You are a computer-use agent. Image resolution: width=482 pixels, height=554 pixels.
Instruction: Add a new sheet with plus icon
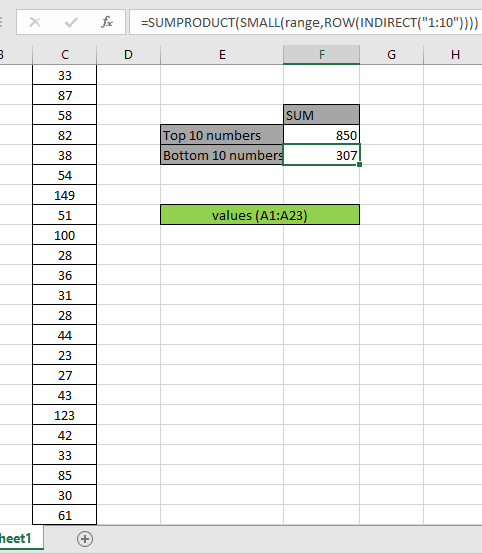85,539
